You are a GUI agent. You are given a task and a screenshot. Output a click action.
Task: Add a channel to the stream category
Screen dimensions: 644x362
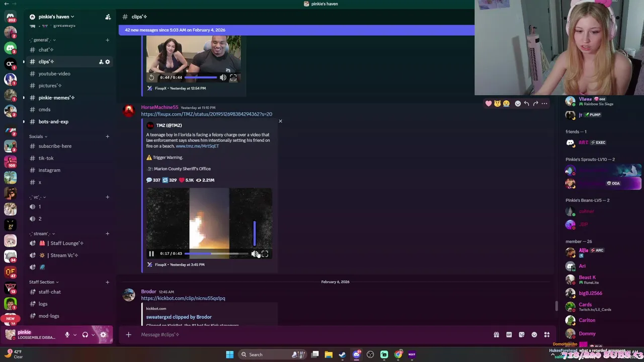(x=107, y=233)
